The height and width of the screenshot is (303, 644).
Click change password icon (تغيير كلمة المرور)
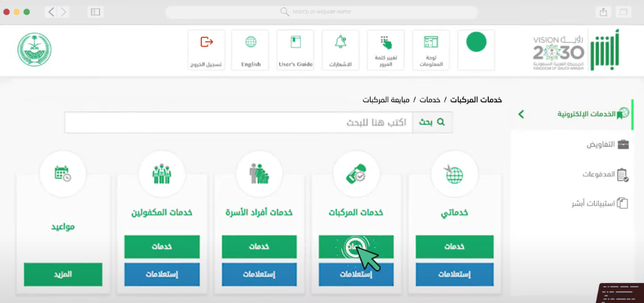[x=386, y=42]
